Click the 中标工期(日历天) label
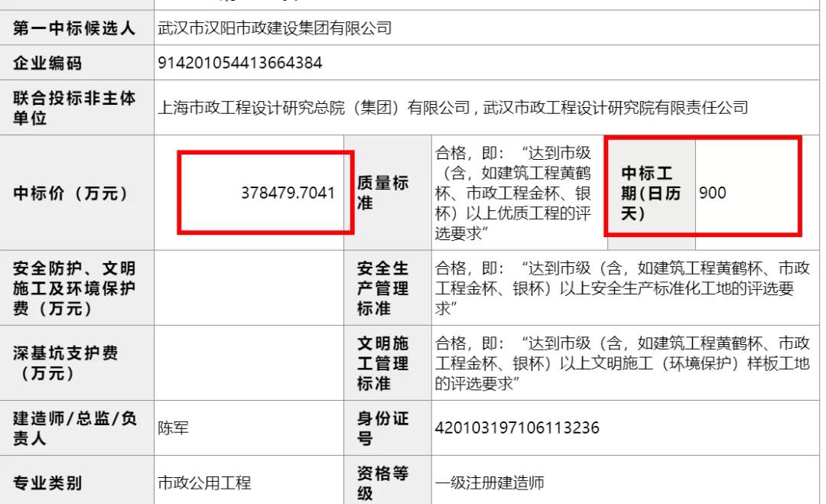This screenshot has height=504, width=826. coord(651,193)
